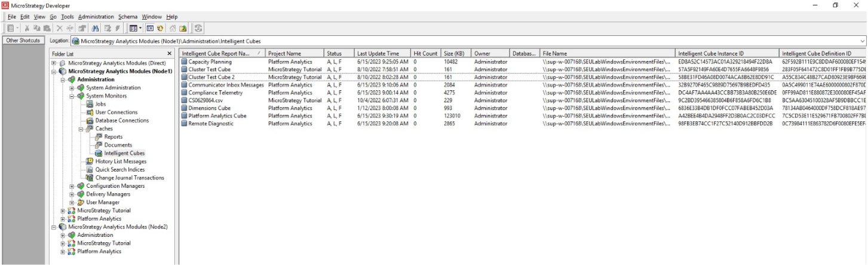Expand the System Administration node
The width and height of the screenshot is (868, 265).
click(72, 88)
